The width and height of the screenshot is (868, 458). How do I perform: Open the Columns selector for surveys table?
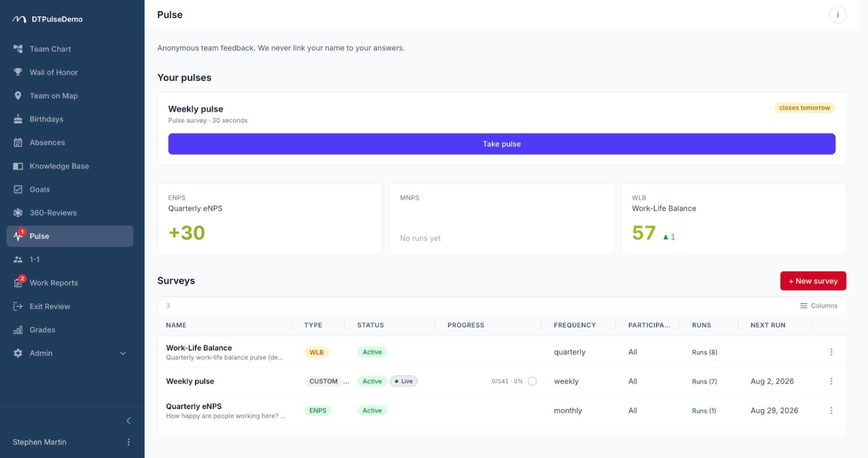point(819,306)
